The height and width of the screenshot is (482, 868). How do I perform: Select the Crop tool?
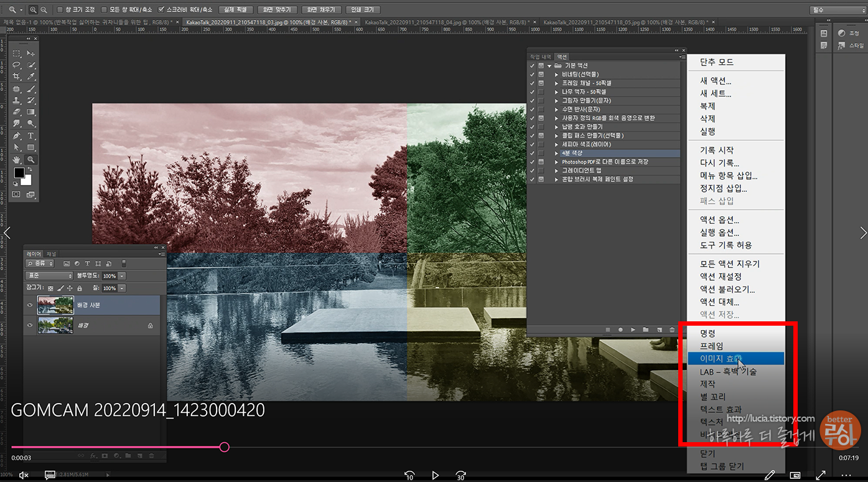click(17, 77)
